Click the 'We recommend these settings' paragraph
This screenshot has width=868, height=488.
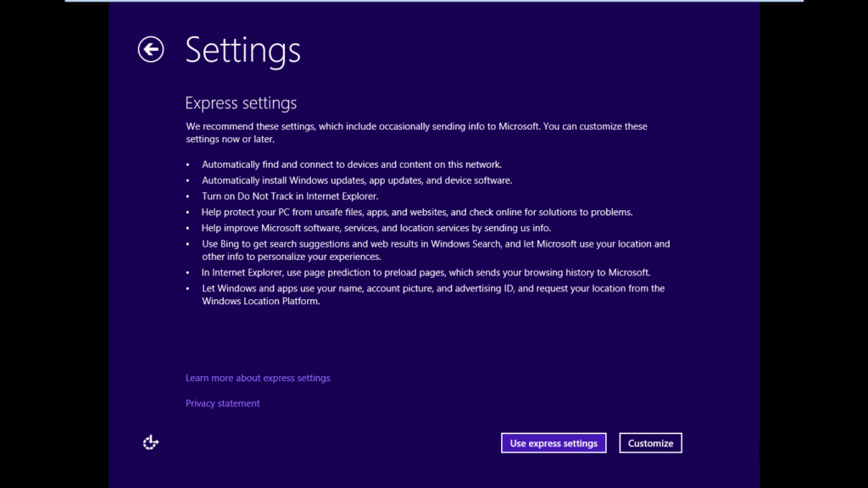416,132
